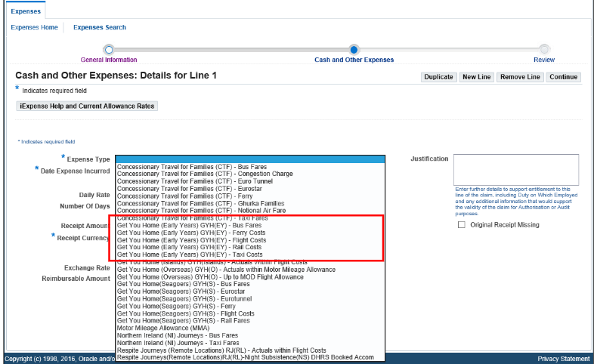
Task: Open iExpense Help and Current Allowance Rates
Action: click(x=87, y=106)
